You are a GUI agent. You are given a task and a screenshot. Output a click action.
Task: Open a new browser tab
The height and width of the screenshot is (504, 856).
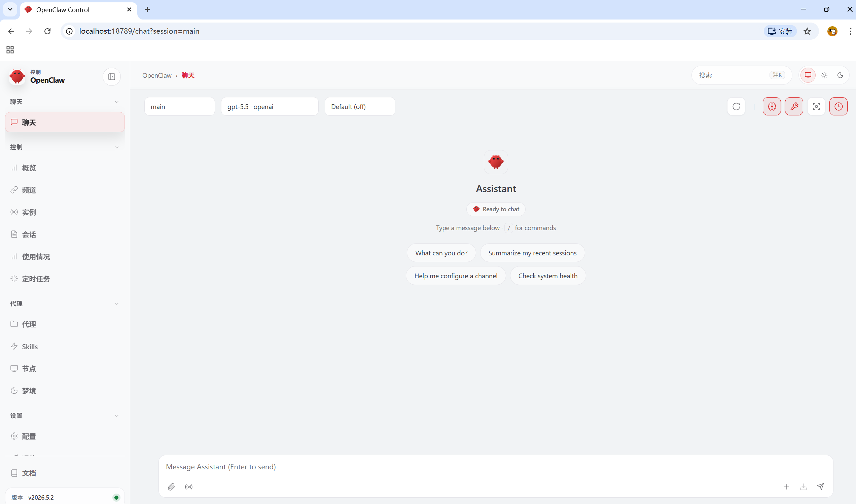click(x=147, y=9)
